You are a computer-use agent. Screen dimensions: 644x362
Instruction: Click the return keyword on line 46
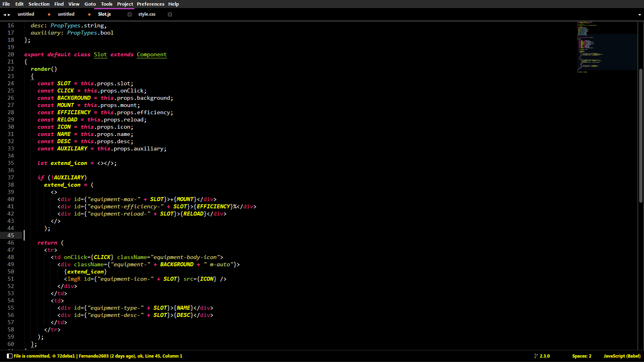click(x=47, y=243)
